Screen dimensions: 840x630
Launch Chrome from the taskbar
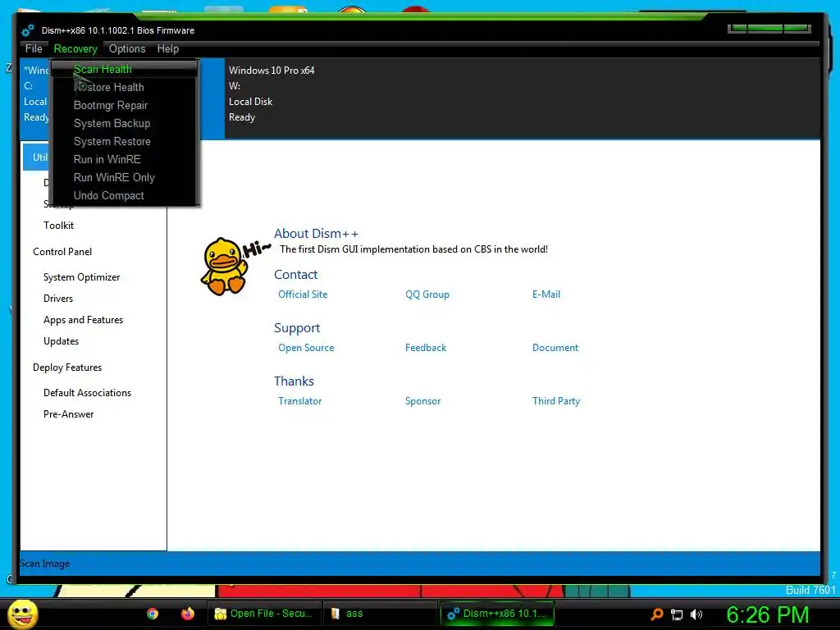[x=153, y=614]
